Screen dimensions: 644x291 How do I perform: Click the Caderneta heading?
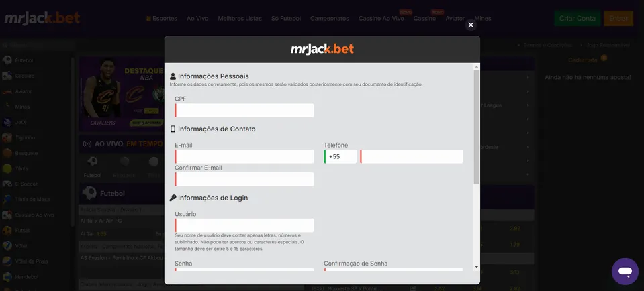click(x=583, y=60)
